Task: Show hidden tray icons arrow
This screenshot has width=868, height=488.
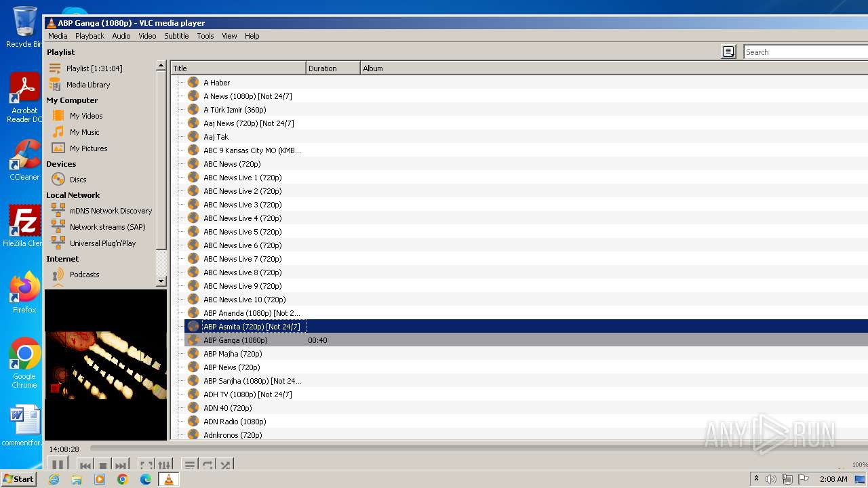Action: (756, 479)
